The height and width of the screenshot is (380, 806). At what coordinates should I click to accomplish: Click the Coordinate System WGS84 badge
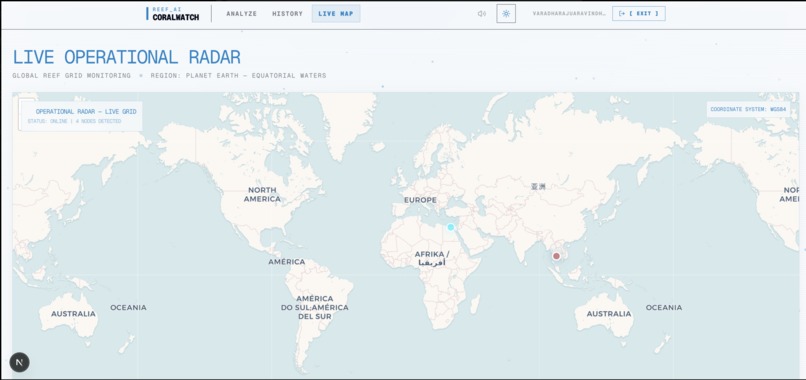tap(748, 110)
